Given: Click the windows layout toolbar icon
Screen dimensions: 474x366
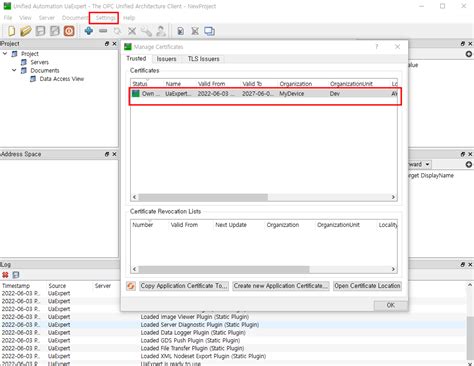Looking at the screenshot, I should click(x=209, y=31).
